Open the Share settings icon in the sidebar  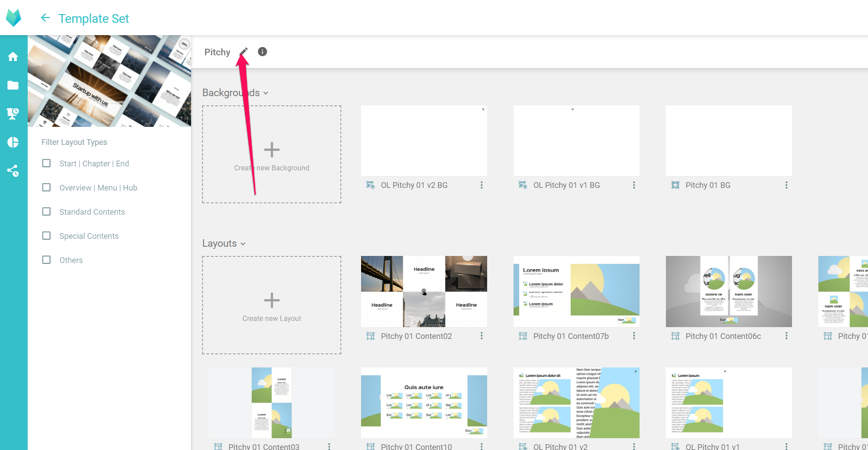click(x=13, y=171)
